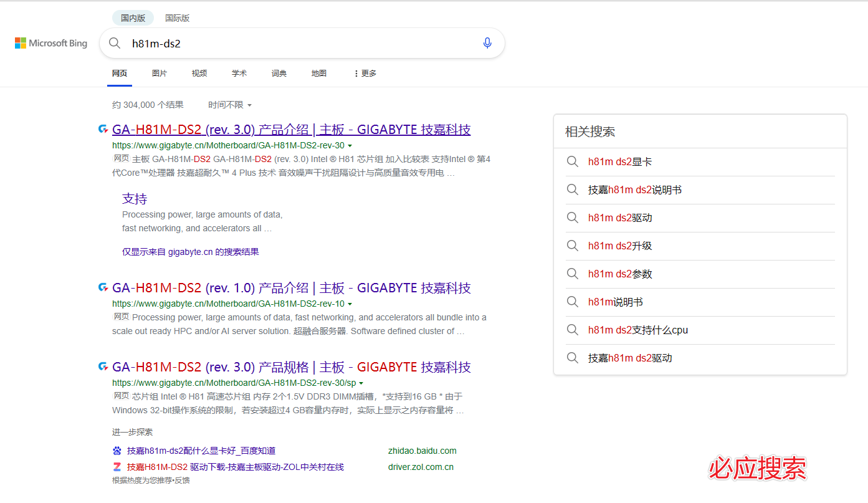This screenshot has height=503, width=868.
Task: Click the favicon beside the 产品规格 result
Action: click(103, 366)
